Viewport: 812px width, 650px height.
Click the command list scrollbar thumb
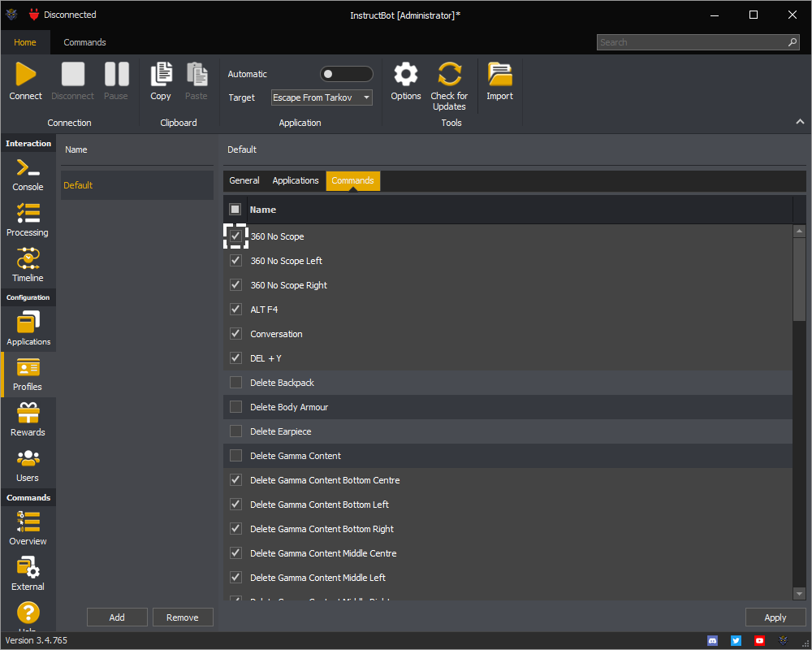(800, 279)
